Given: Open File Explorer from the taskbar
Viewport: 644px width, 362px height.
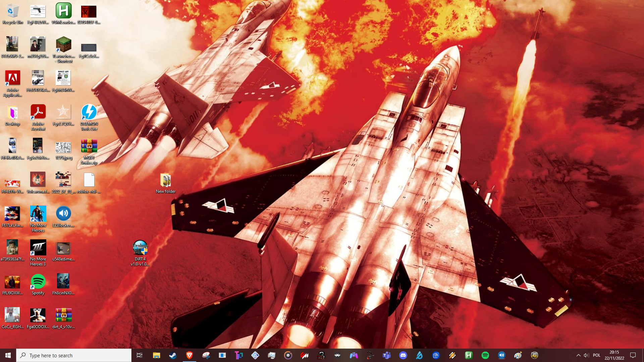Looking at the screenshot, I should coord(156,355).
